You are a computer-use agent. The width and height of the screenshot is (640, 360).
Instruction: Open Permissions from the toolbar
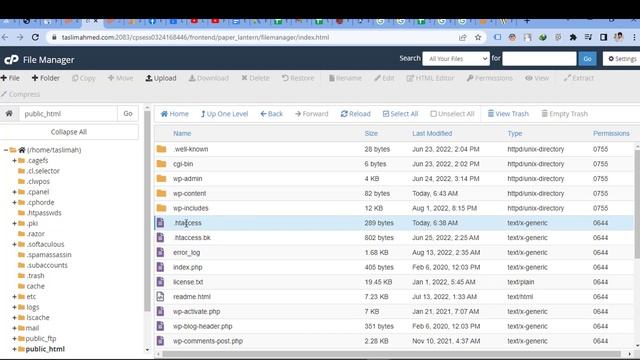tap(490, 78)
